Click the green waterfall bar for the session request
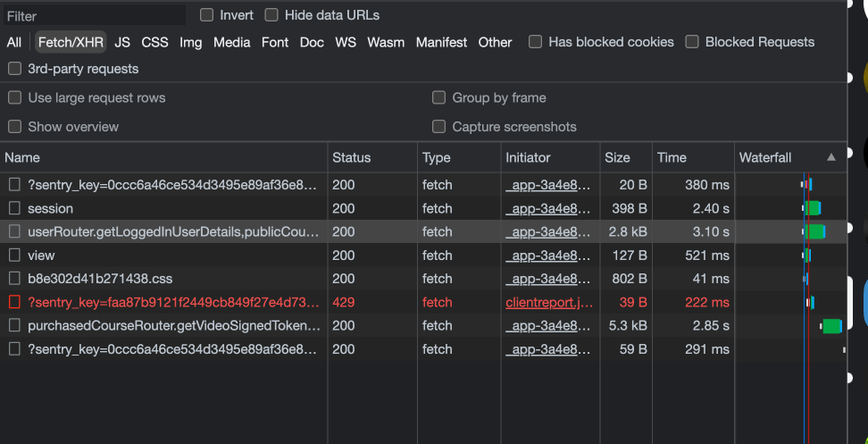 (813, 208)
